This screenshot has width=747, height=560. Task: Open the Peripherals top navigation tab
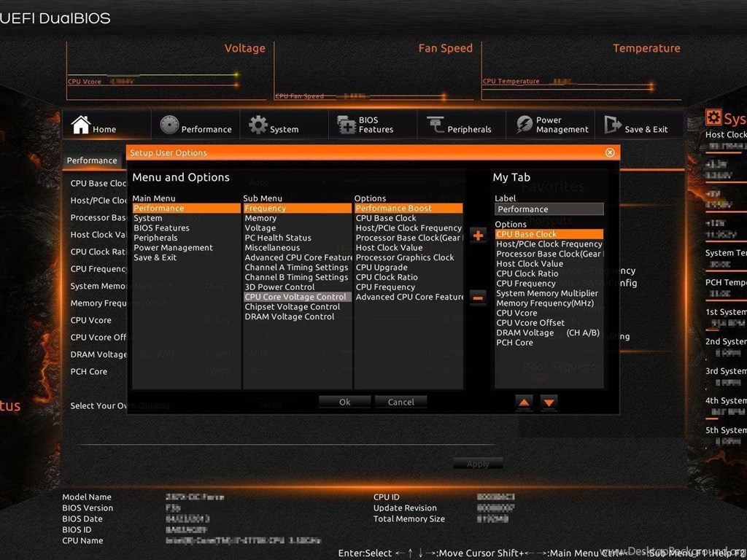(461, 125)
